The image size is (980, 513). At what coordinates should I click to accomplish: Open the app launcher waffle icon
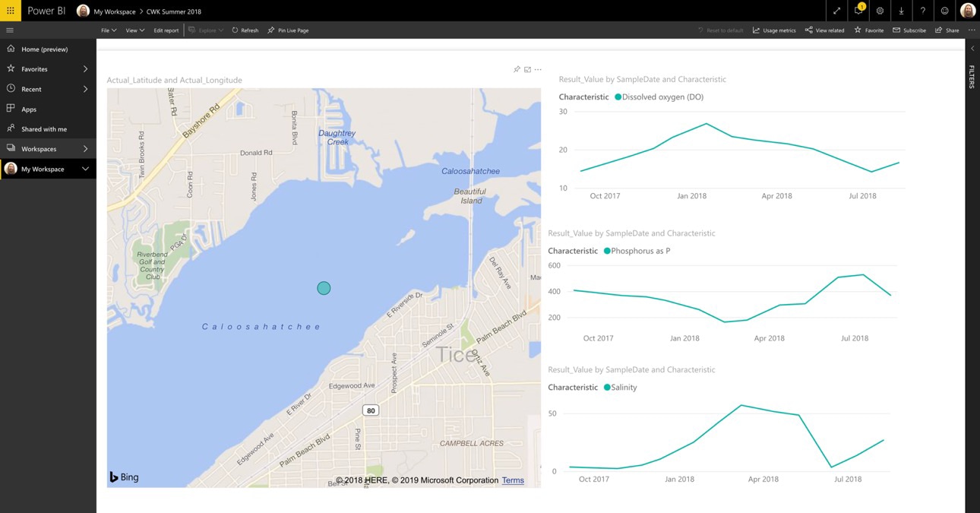click(x=11, y=11)
